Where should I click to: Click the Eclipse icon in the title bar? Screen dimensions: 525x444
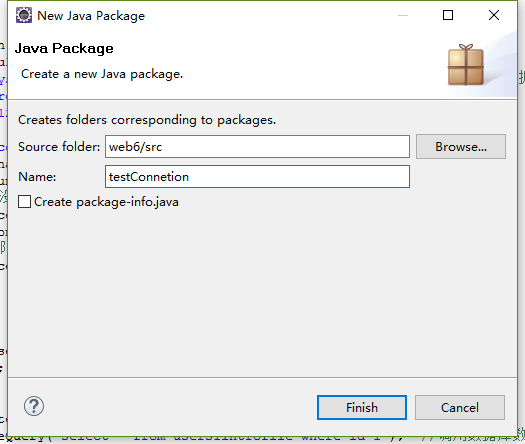point(24,15)
